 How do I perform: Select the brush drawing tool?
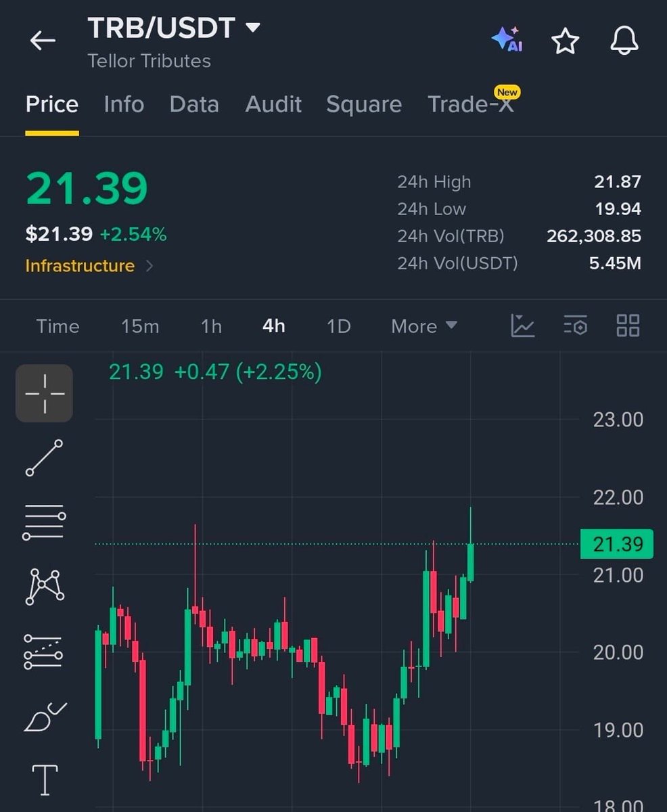coord(45,717)
